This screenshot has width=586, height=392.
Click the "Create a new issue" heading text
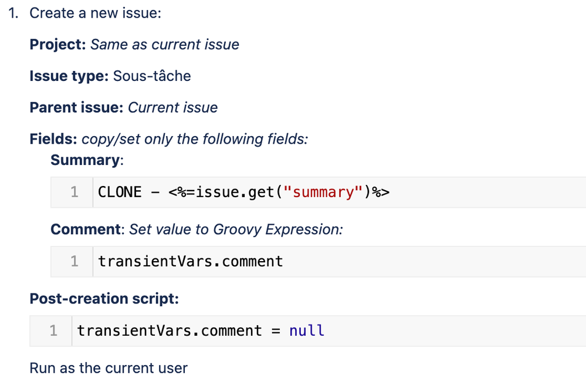95,13
